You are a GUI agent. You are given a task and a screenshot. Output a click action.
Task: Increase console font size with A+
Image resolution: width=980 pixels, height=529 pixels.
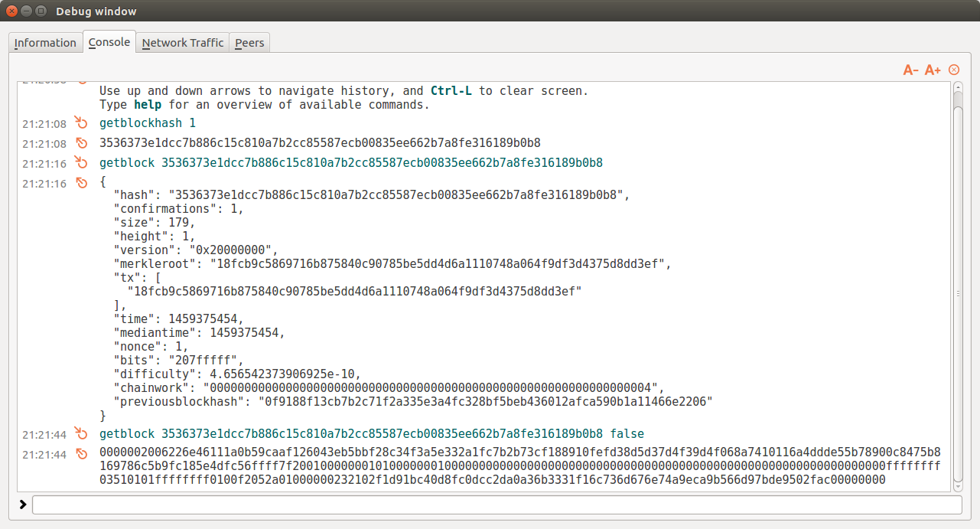point(933,70)
